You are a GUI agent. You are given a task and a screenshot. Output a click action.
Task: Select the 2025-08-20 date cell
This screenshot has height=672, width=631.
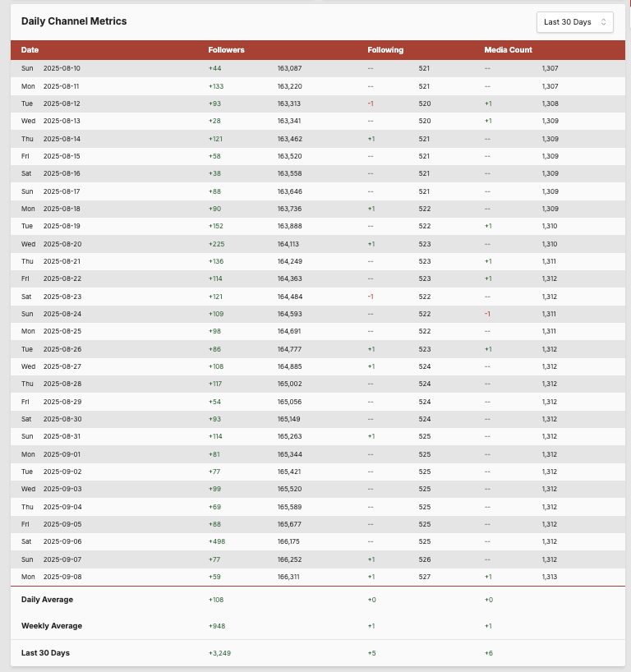pyautogui.click(x=62, y=244)
